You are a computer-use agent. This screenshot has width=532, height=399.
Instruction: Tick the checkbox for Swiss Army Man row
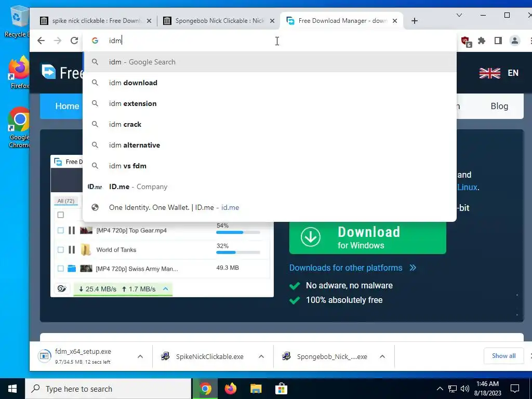(61, 269)
